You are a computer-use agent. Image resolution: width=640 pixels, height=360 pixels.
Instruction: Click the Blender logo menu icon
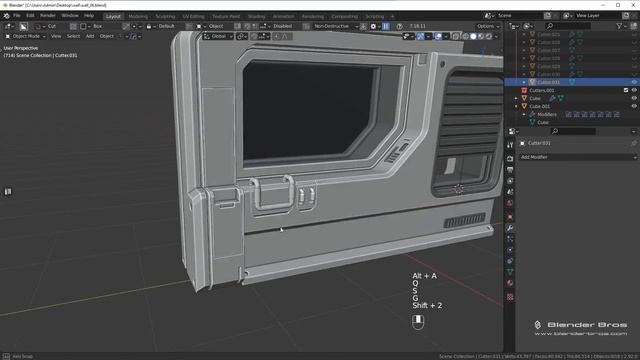[x=7, y=16]
